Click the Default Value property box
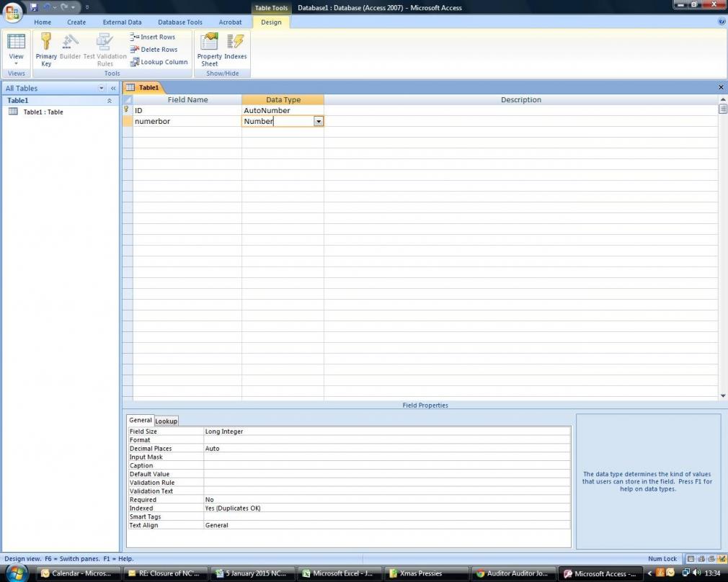728x582 pixels. coord(387,474)
